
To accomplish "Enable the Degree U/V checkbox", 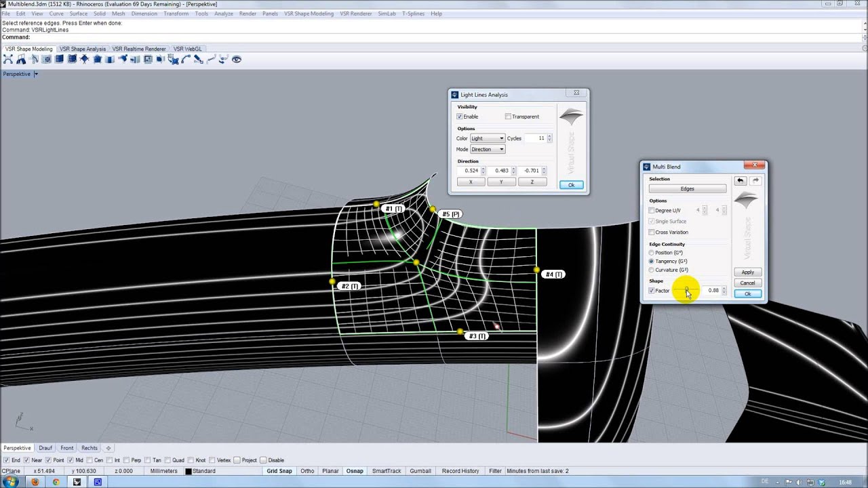I will (x=652, y=211).
